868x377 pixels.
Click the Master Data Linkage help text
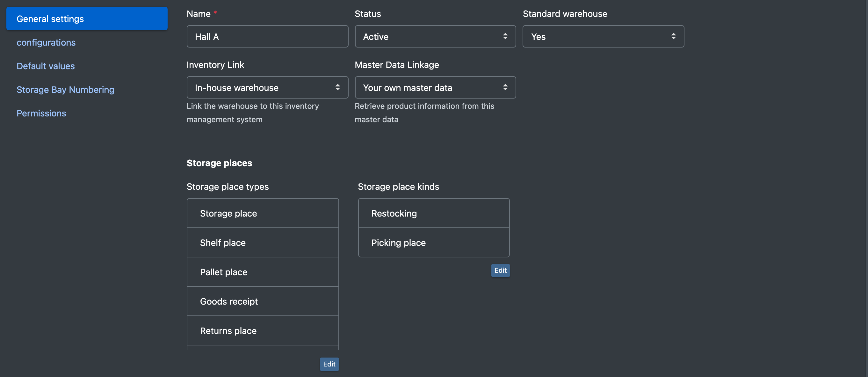pyautogui.click(x=424, y=113)
